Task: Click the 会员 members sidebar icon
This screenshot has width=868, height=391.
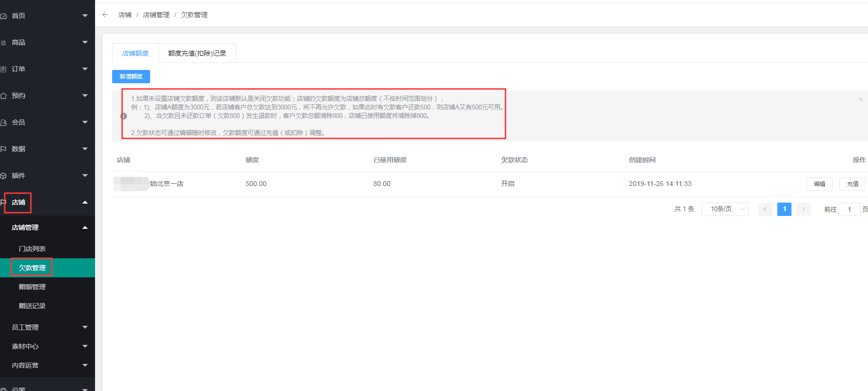Action: point(3,122)
